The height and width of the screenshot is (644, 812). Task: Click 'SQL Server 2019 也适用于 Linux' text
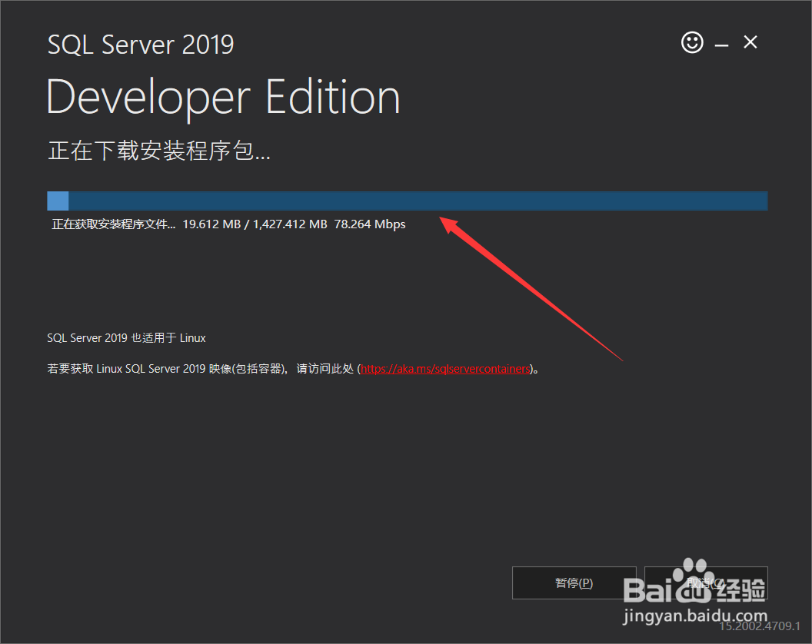click(x=126, y=338)
